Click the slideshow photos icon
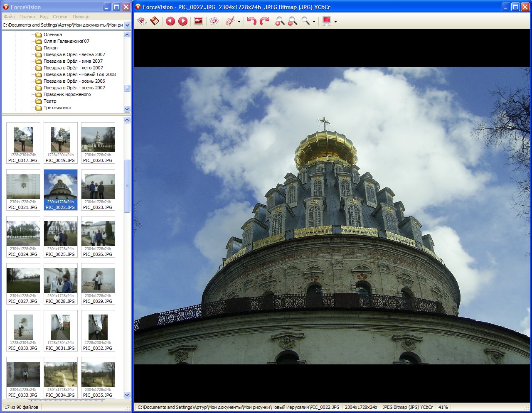Screen dimensions: 532x413 214,21
